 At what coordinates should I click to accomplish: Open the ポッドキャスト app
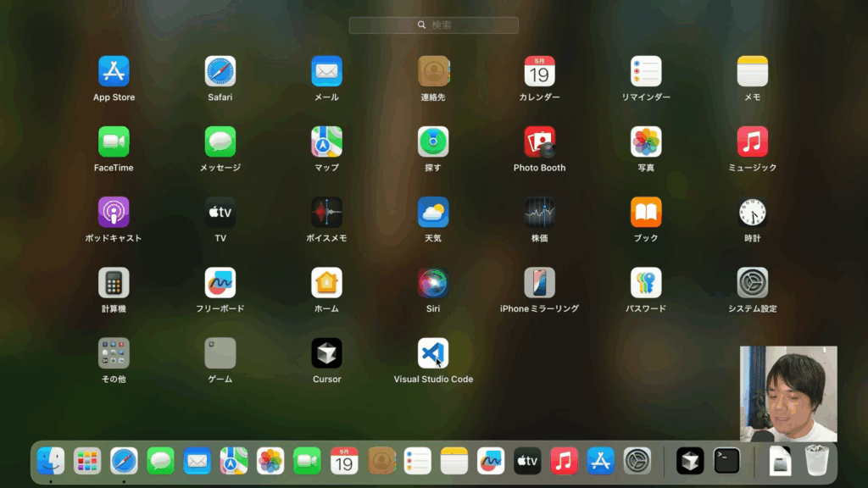coord(114,212)
